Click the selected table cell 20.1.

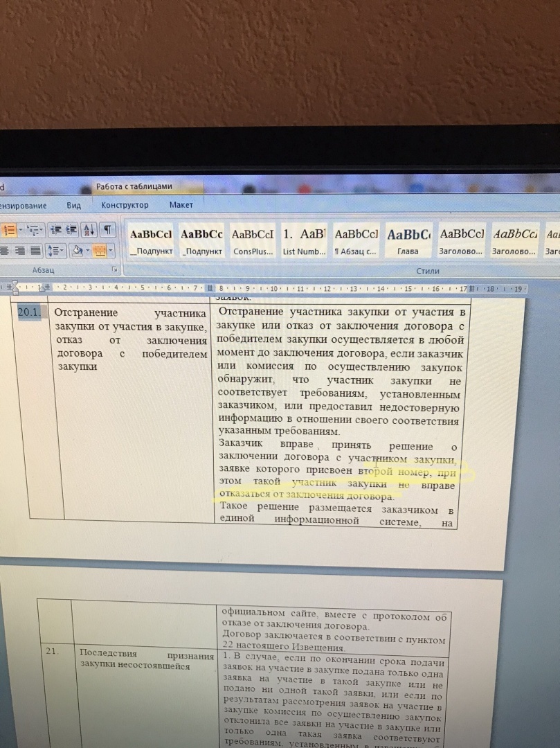(29, 312)
